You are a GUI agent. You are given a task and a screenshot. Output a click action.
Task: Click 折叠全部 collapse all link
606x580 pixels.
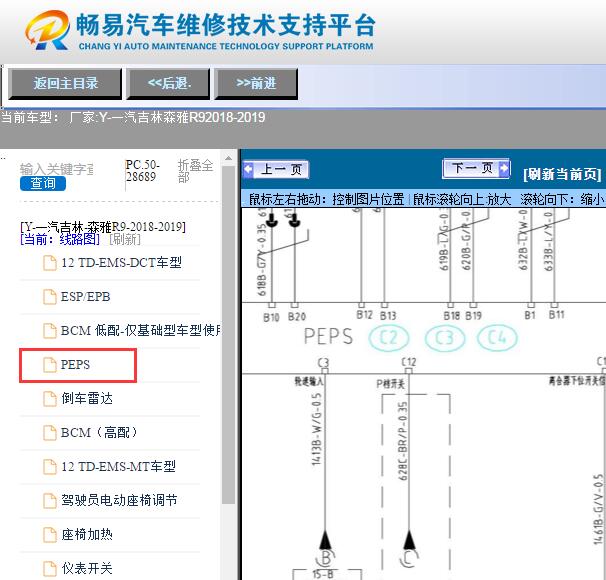195,171
